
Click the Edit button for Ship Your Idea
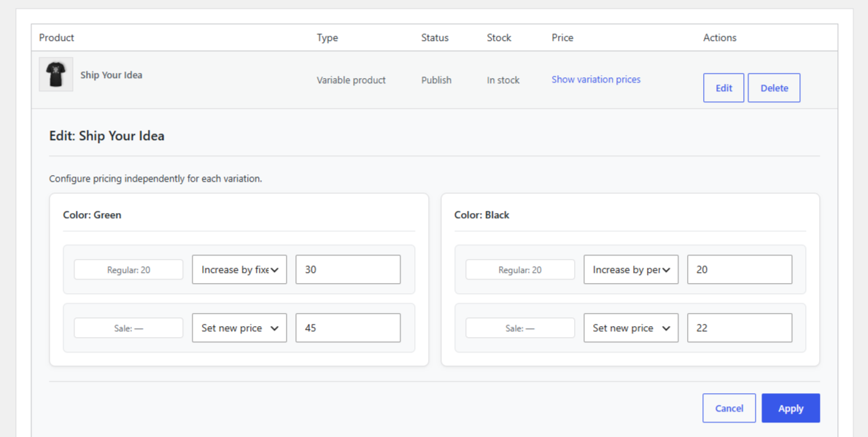coord(724,88)
